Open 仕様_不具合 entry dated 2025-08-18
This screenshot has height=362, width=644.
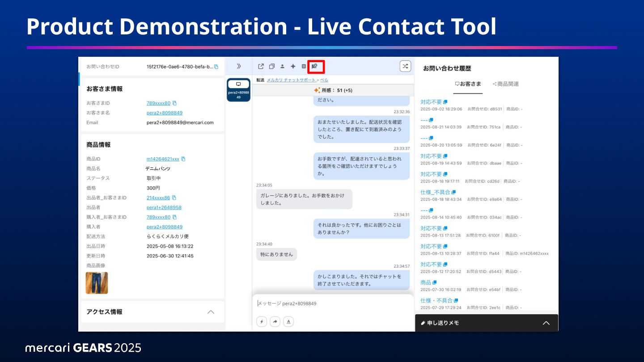435,192
